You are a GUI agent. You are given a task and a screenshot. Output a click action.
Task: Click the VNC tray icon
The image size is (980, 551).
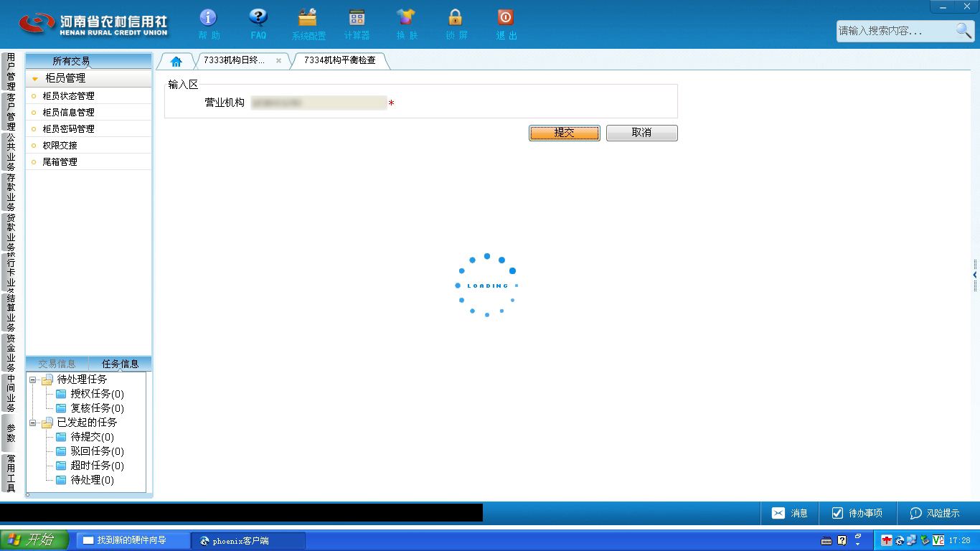938,540
